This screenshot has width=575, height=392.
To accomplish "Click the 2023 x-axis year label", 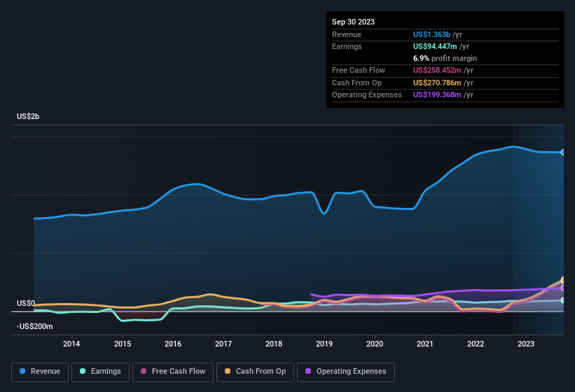I will 526,344.
